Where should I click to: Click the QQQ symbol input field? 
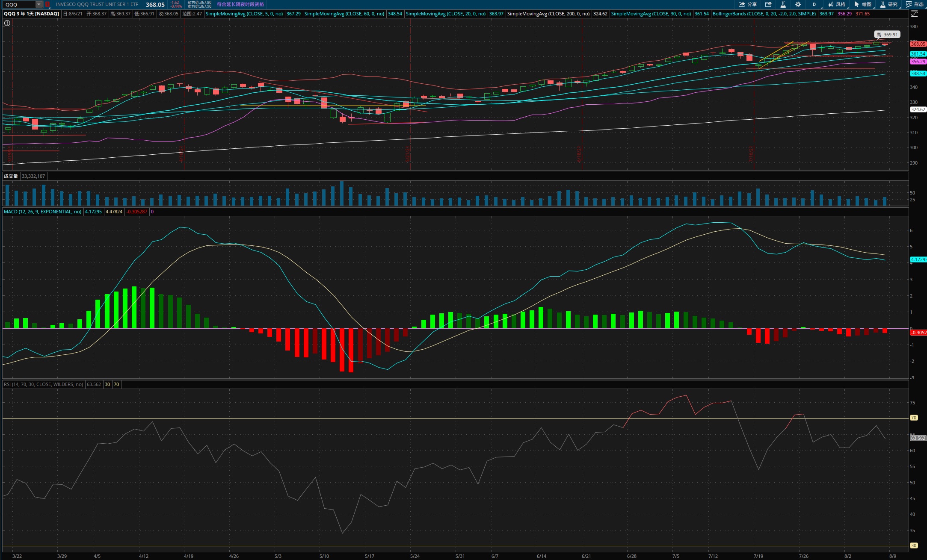(x=20, y=4)
